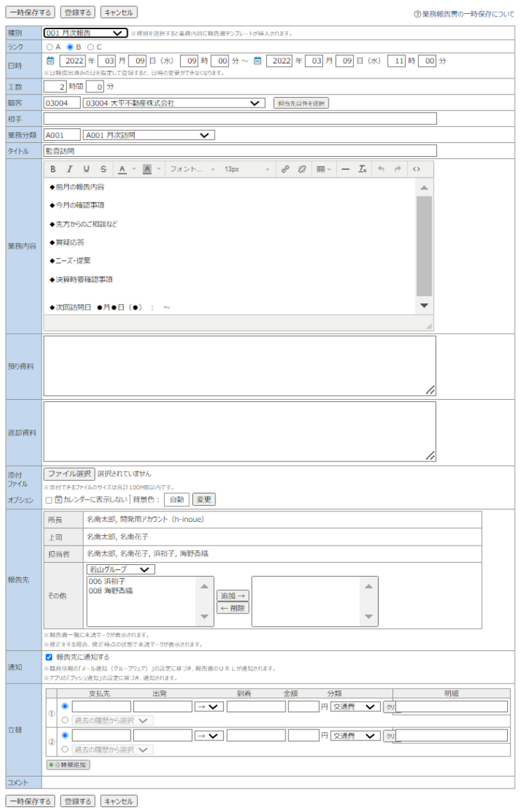Select 006 浜裕子 in staff list
521x812 pixels.
click(x=107, y=582)
